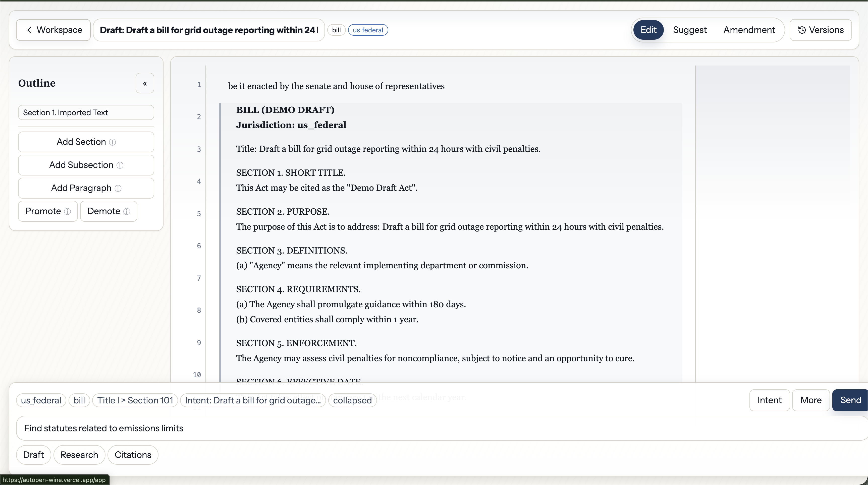
Task: Click the info icon beside Add Paragraph
Action: 118,188
